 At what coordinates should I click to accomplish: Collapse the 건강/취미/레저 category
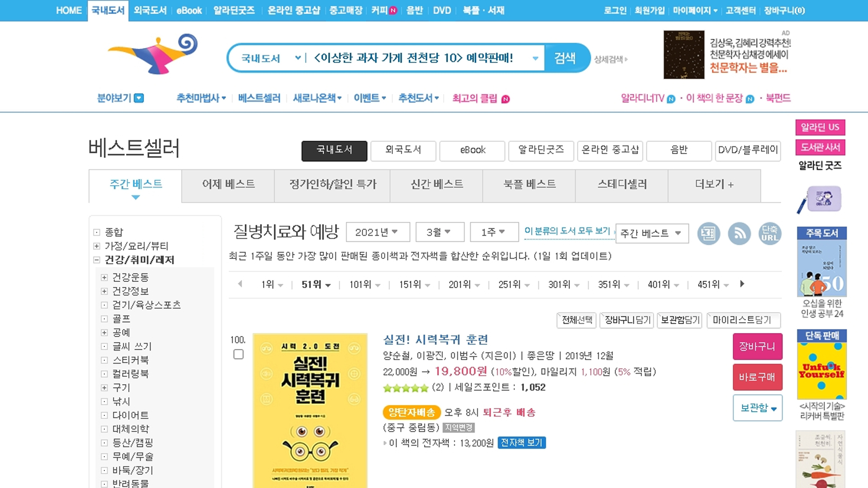click(x=96, y=260)
